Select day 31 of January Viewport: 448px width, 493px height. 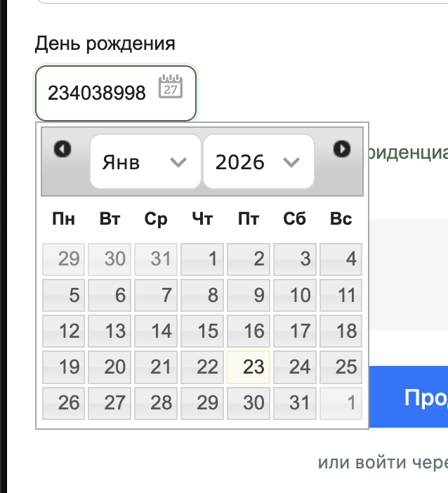coord(295,403)
